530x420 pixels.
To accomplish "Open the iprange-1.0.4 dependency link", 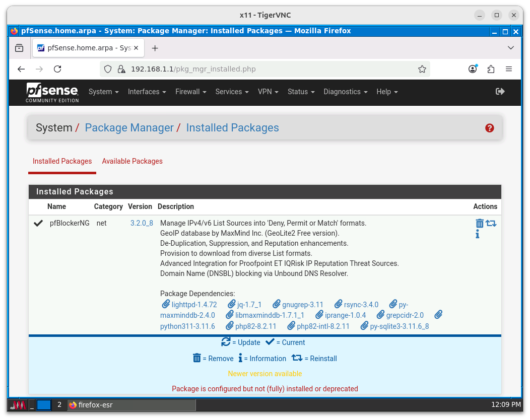I will (x=341, y=315).
